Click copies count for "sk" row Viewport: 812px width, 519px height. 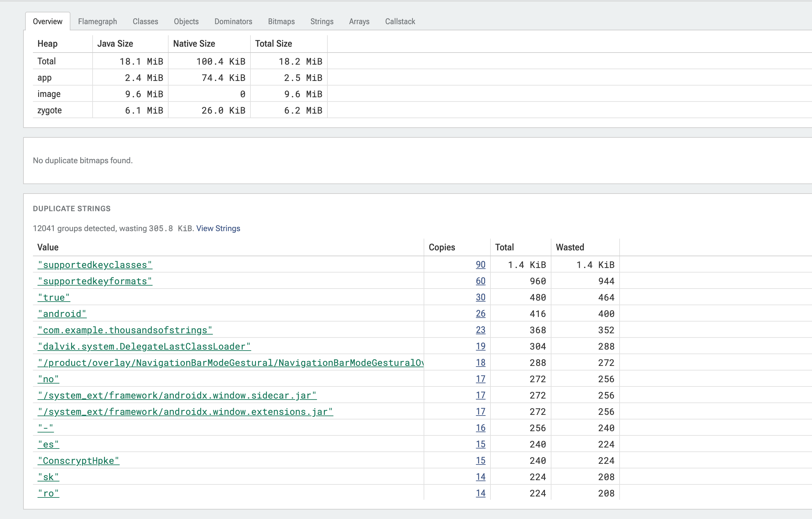tap(481, 477)
